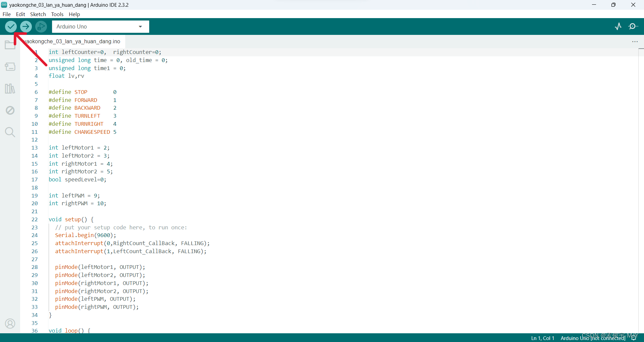Click the setup comment on line 23
The image size is (644, 342).
[x=121, y=228]
